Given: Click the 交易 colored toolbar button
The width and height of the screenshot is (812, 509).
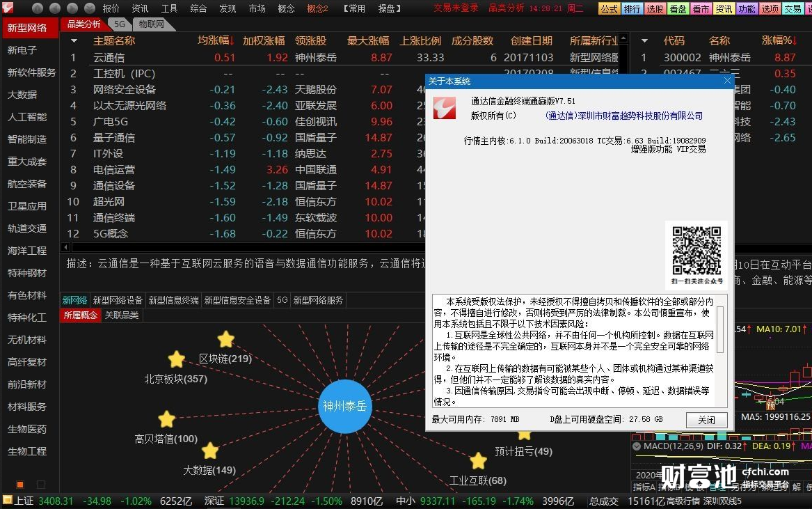Looking at the screenshot, I should pos(793,8).
